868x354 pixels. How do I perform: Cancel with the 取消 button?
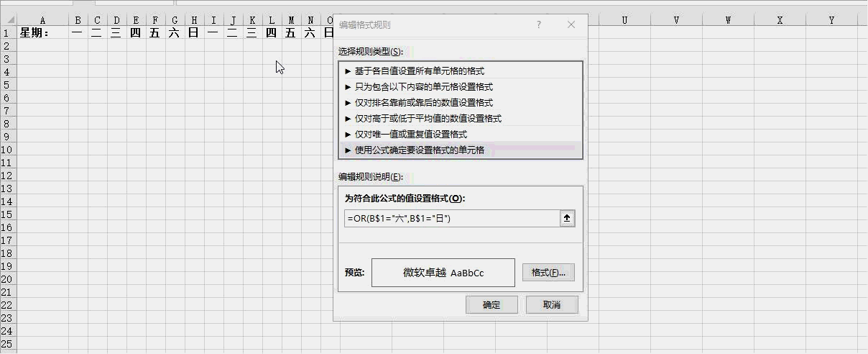[x=552, y=305]
